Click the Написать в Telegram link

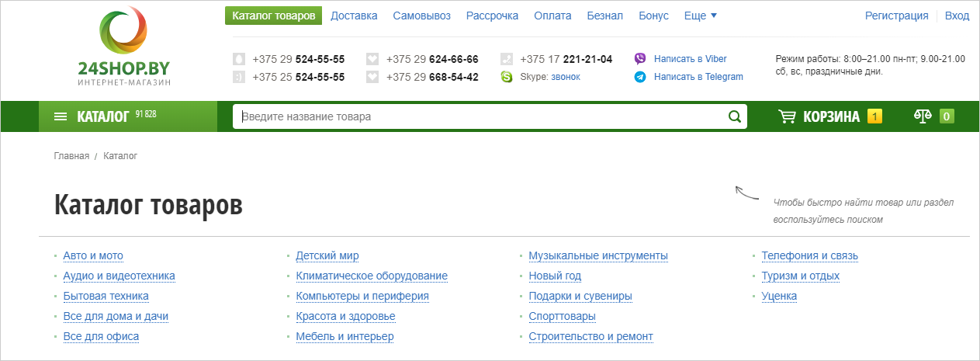[698, 77]
